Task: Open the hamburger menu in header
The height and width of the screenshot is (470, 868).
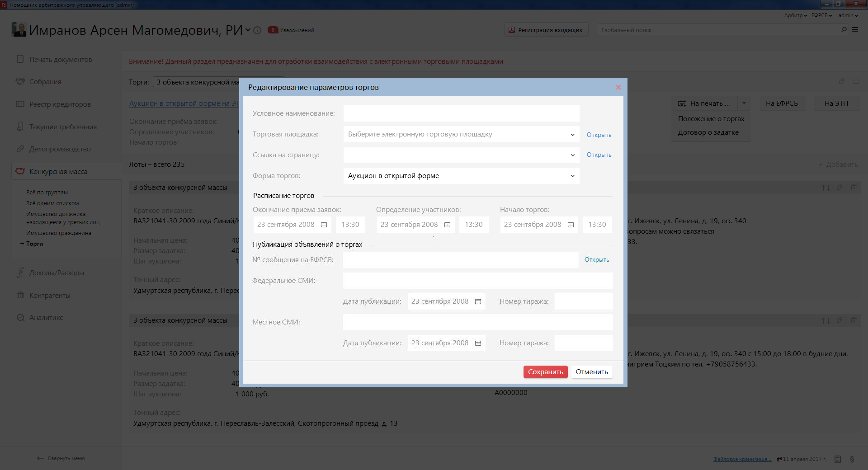Action: 855,30
